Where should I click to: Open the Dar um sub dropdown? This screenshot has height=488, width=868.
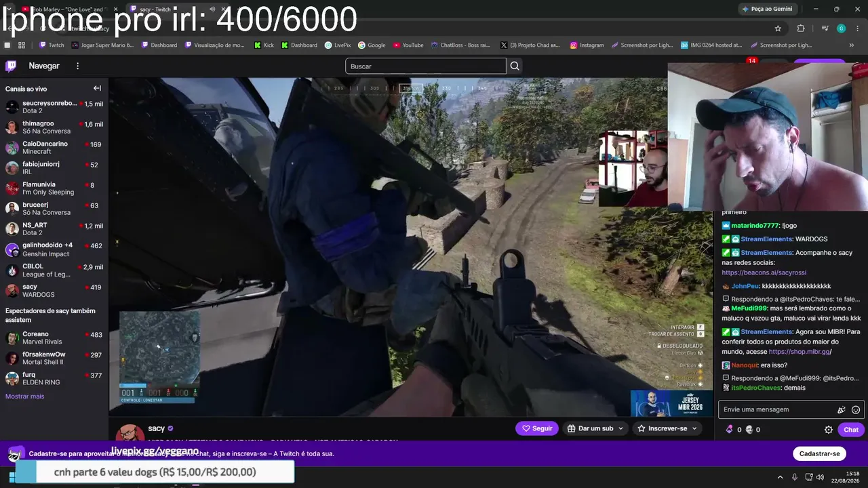point(595,428)
